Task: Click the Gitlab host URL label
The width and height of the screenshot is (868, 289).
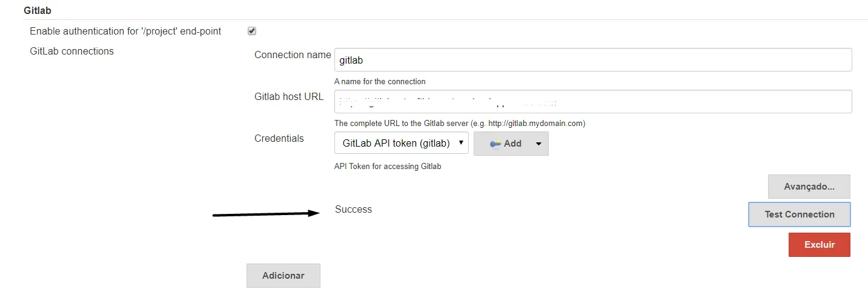Action: tap(289, 97)
